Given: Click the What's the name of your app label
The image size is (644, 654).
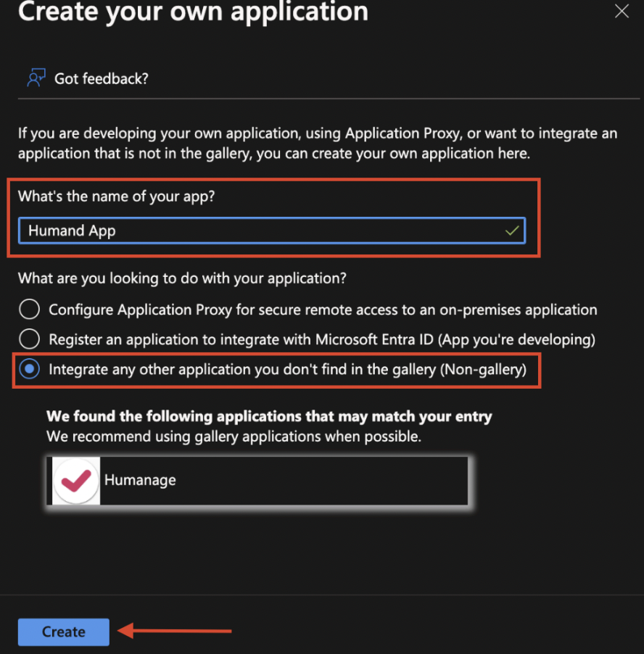Looking at the screenshot, I should [x=116, y=196].
